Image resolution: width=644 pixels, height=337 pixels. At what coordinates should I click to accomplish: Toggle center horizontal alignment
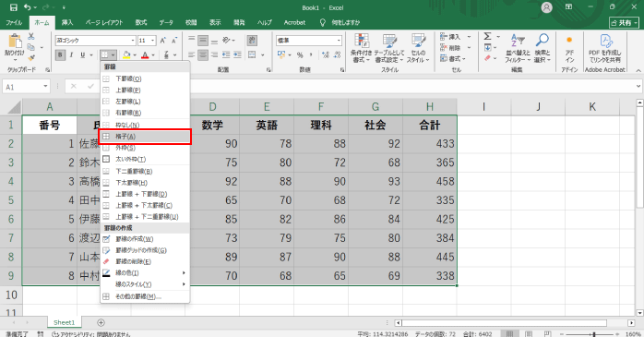[203, 54]
